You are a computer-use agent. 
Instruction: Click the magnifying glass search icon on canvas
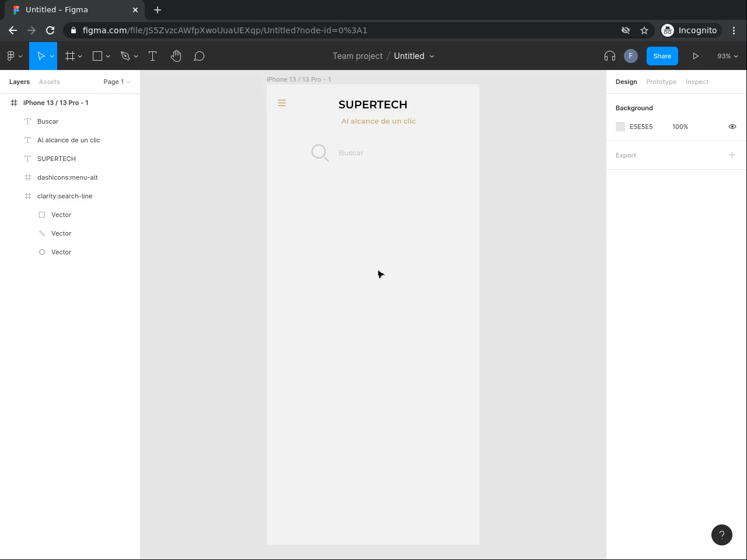pyautogui.click(x=320, y=153)
